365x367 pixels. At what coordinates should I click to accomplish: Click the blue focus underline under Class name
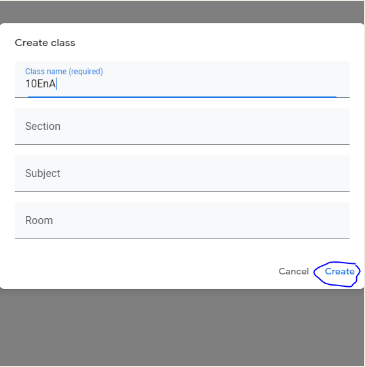pyautogui.click(x=182, y=97)
